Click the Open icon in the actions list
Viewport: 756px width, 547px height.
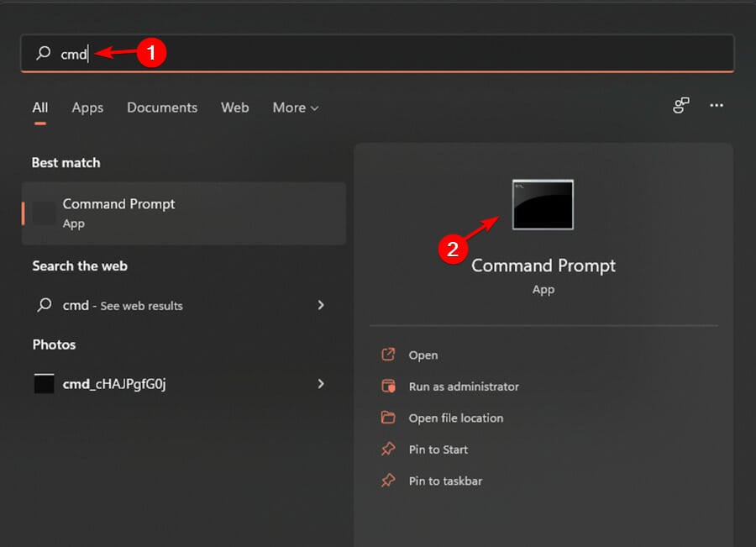pyautogui.click(x=388, y=355)
